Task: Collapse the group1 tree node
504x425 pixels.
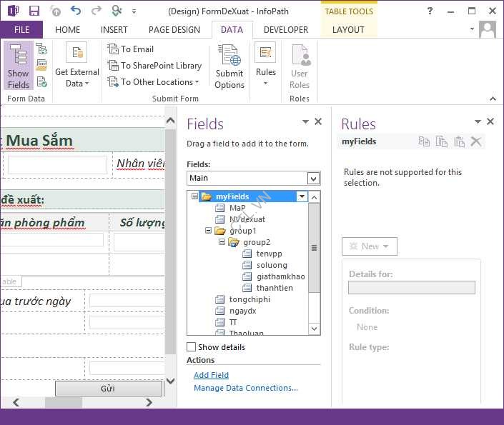Action: (209, 231)
